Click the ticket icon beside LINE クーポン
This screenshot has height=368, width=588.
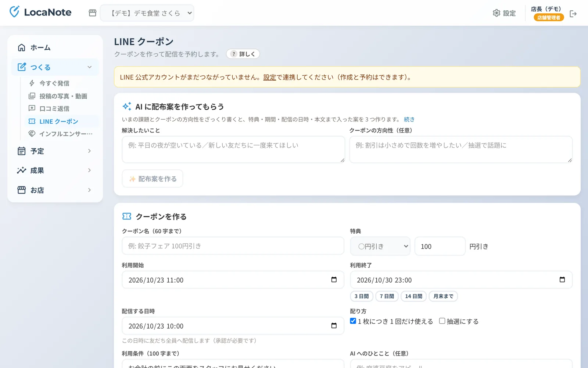[32, 121]
